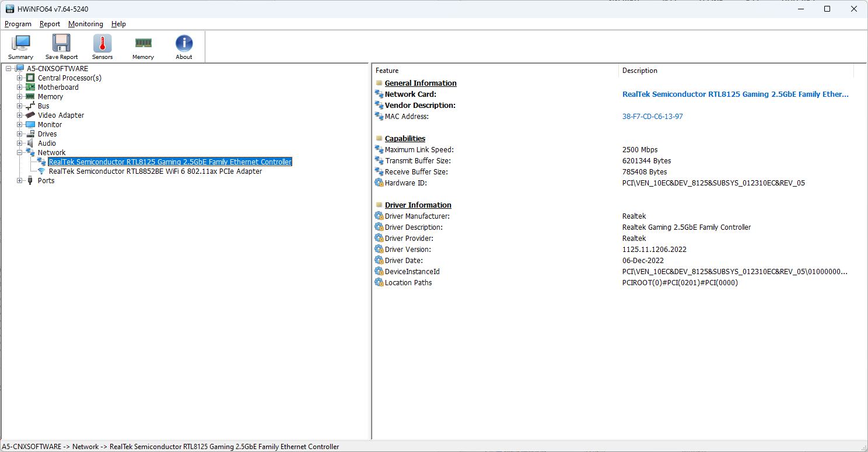Screen dimensions: 868x452
Task: Expand the Memory tree node
Action: 19,96
